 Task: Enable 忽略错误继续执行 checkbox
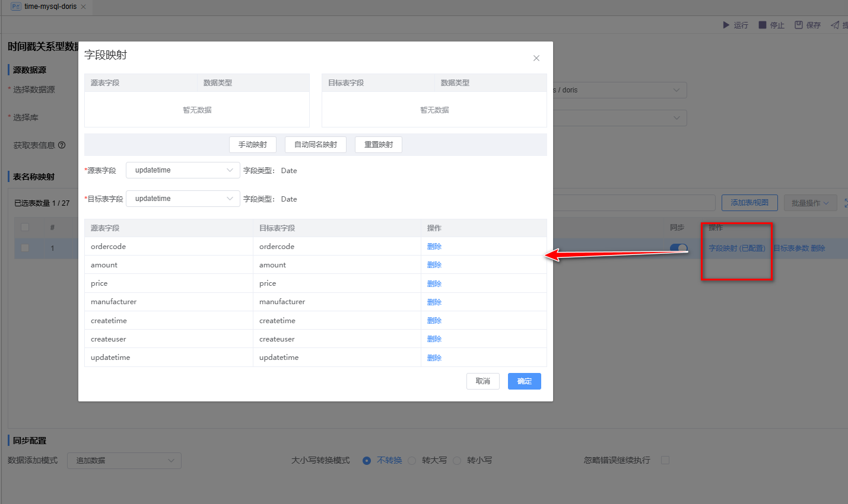(665, 460)
